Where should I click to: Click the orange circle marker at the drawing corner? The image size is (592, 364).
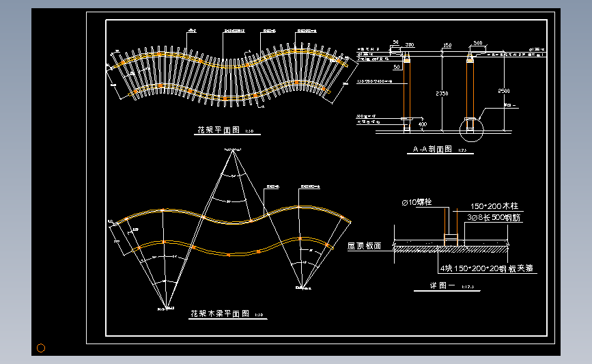click(x=41, y=348)
